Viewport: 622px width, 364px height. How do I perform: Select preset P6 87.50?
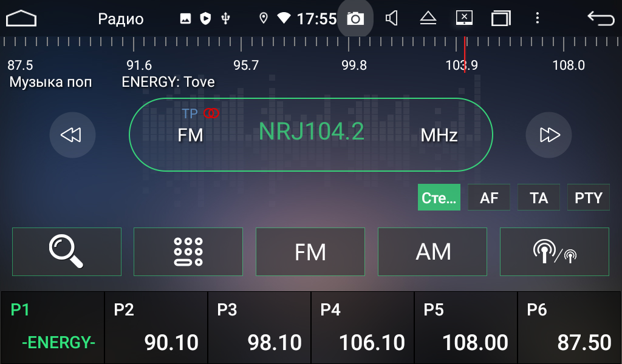pos(569,328)
